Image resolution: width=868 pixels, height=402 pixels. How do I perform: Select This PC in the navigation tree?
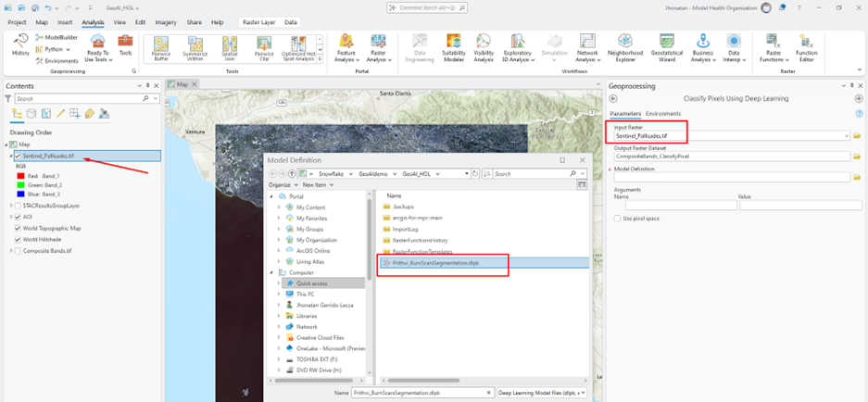pyautogui.click(x=305, y=294)
